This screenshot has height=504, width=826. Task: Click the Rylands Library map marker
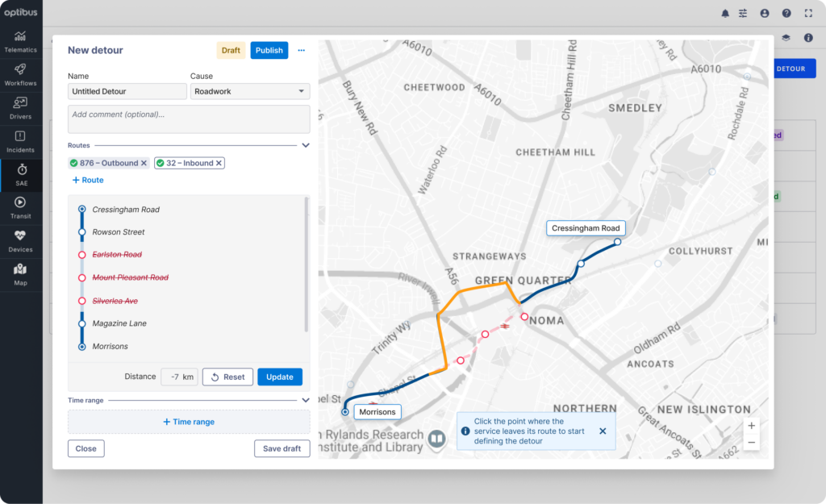tap(436, 438)
